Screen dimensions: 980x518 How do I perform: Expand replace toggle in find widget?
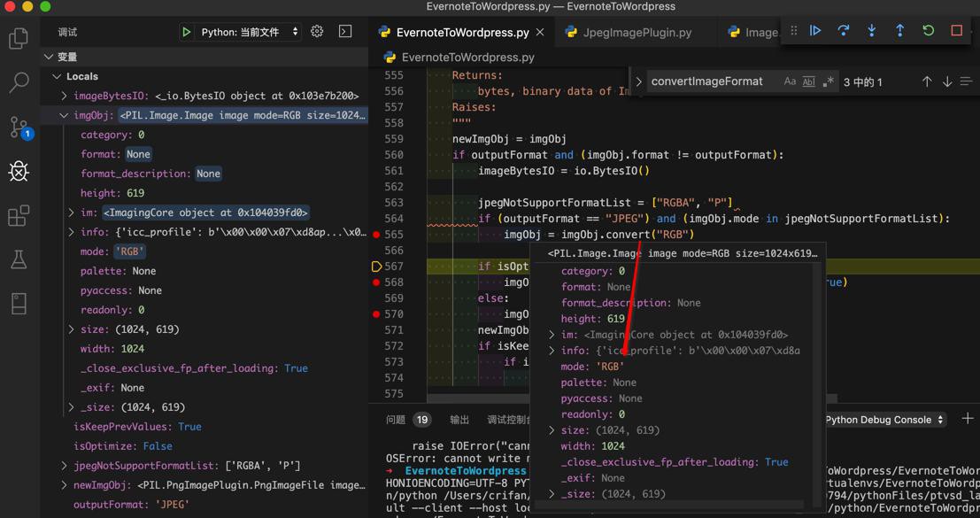(638, 81)
